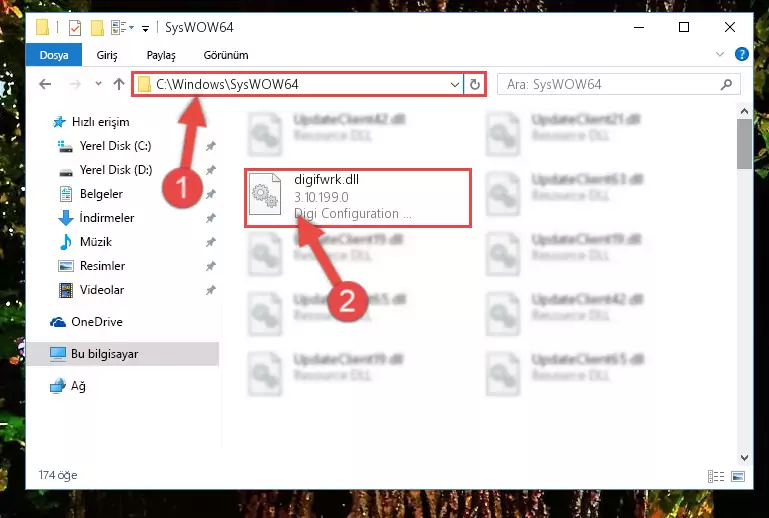Refresh the SysWOW64 folder view

click(x=474, y=84)
